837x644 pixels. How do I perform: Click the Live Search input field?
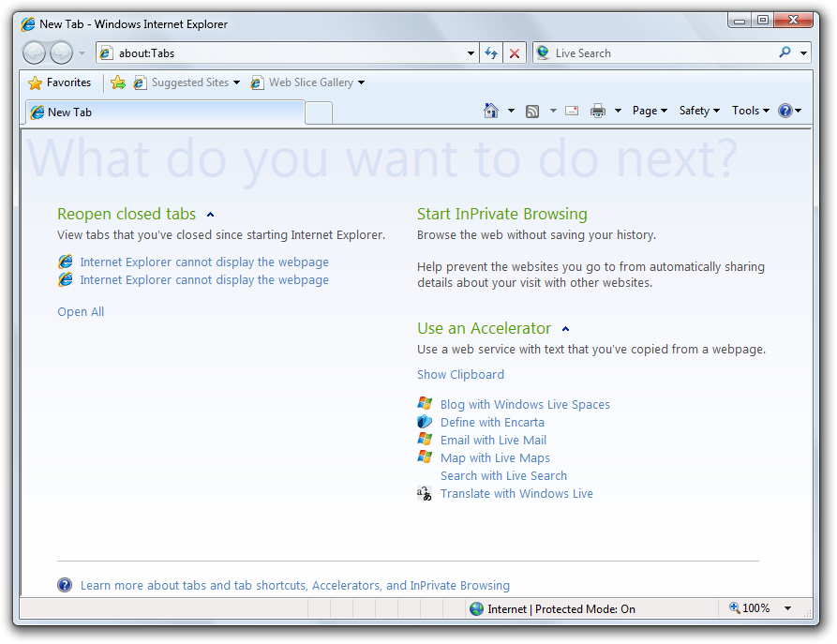[x=654, y=52]
